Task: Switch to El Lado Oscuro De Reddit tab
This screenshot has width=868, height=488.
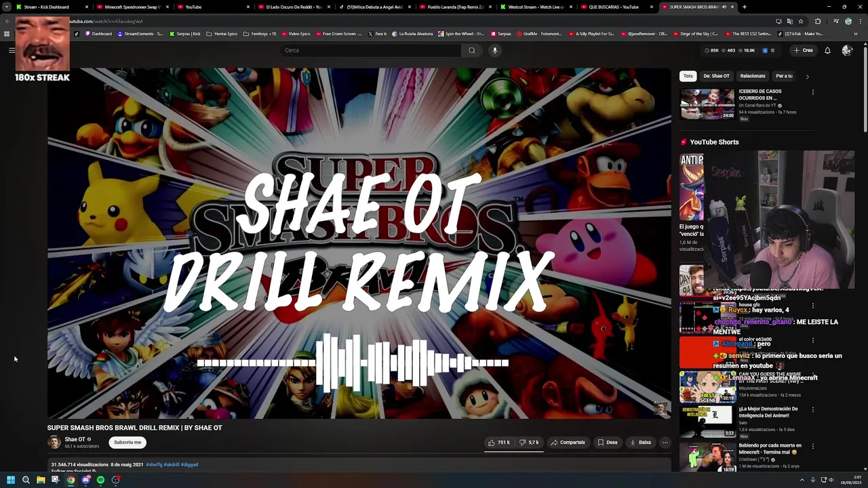Action: (x=296, y=7)
